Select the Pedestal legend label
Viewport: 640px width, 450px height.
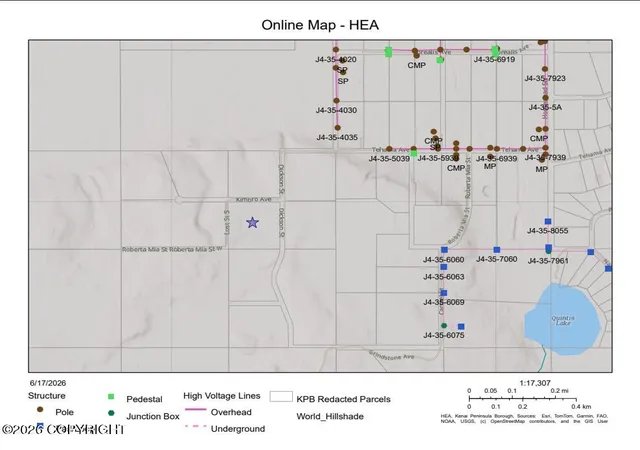(x=144, y=399)
